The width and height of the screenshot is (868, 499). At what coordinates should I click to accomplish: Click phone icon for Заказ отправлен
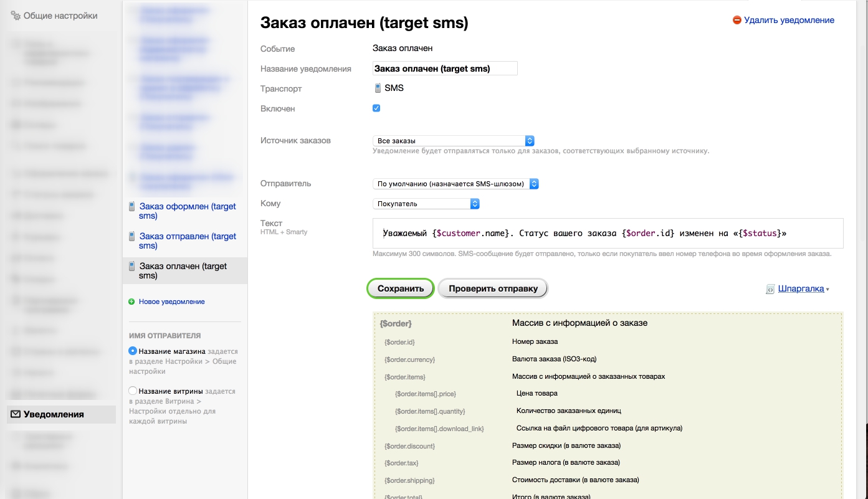click(x=131, y=236)
